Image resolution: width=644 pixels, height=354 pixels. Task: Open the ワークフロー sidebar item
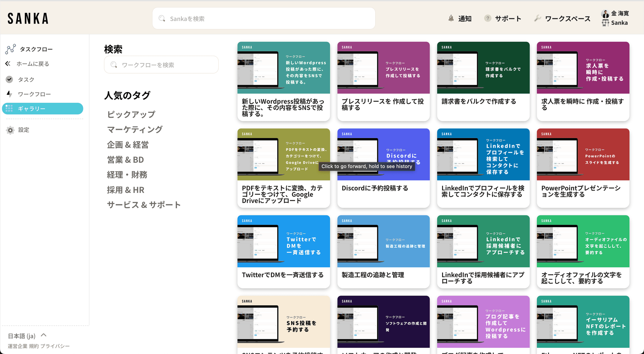pyautogui.click(x=34, y=94)
